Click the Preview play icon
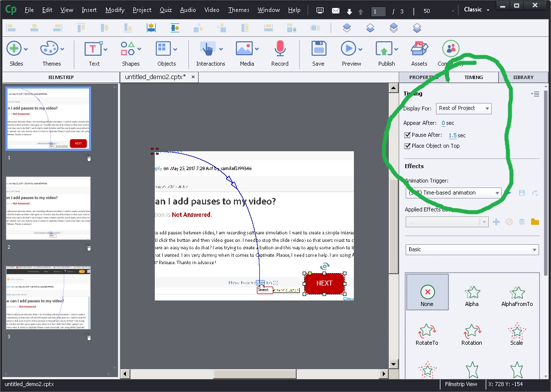 click(x=348, y=48)
